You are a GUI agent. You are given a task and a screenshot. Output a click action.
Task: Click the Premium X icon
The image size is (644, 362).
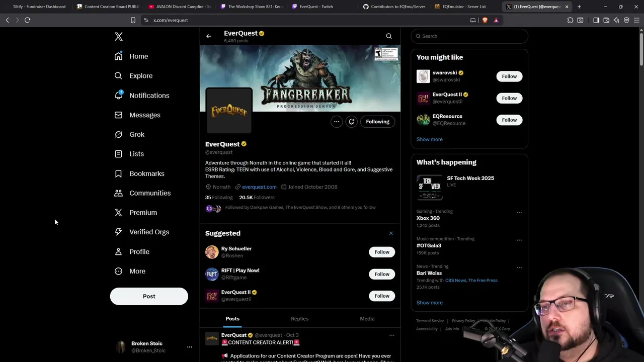tap(118, 213)
